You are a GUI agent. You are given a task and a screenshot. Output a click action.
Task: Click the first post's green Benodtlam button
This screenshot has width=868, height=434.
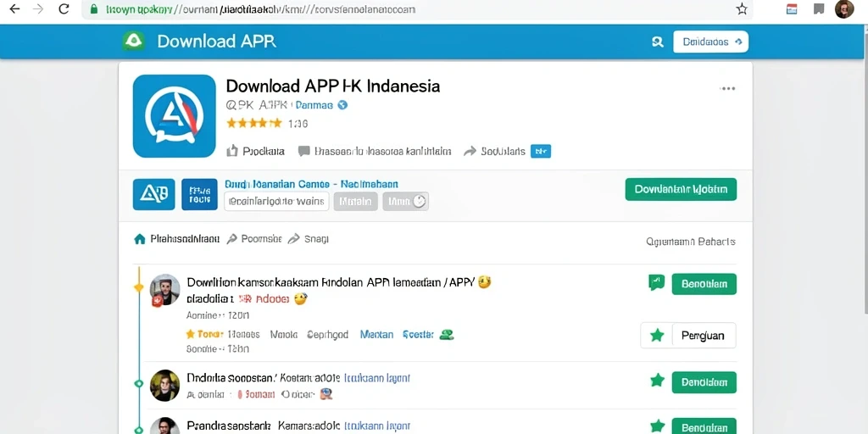pos(704,284)
